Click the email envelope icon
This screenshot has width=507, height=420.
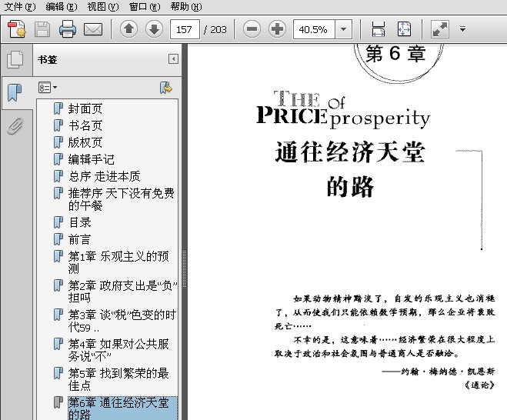93,30
